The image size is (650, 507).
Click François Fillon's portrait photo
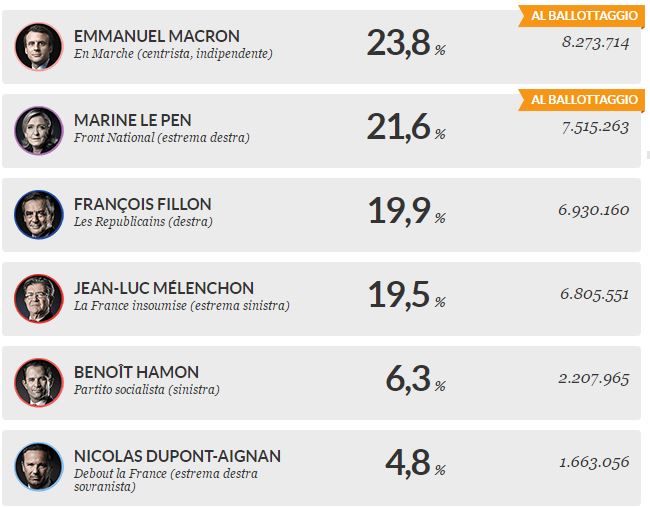39,214
